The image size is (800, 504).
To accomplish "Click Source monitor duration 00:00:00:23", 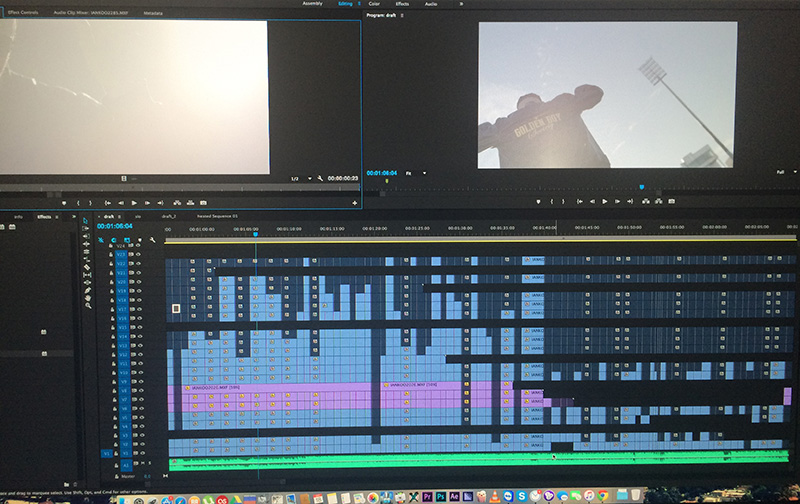I will click(x=343, y=179).
